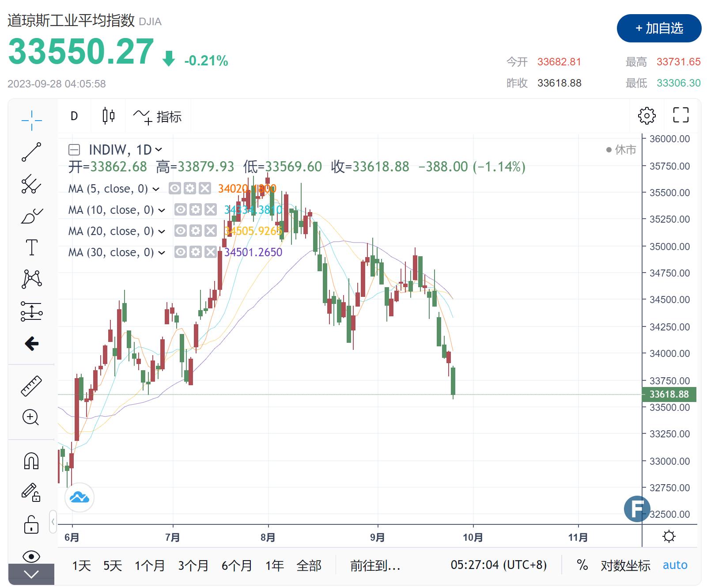
Task: Expand the MA (20, close, 0) options
Action: tap(162, 231)
